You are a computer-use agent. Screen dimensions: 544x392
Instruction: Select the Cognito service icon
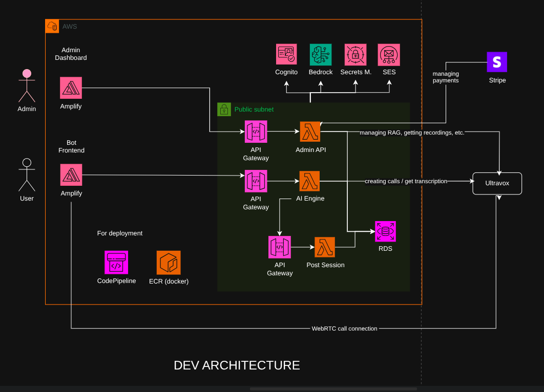(286, 54)
